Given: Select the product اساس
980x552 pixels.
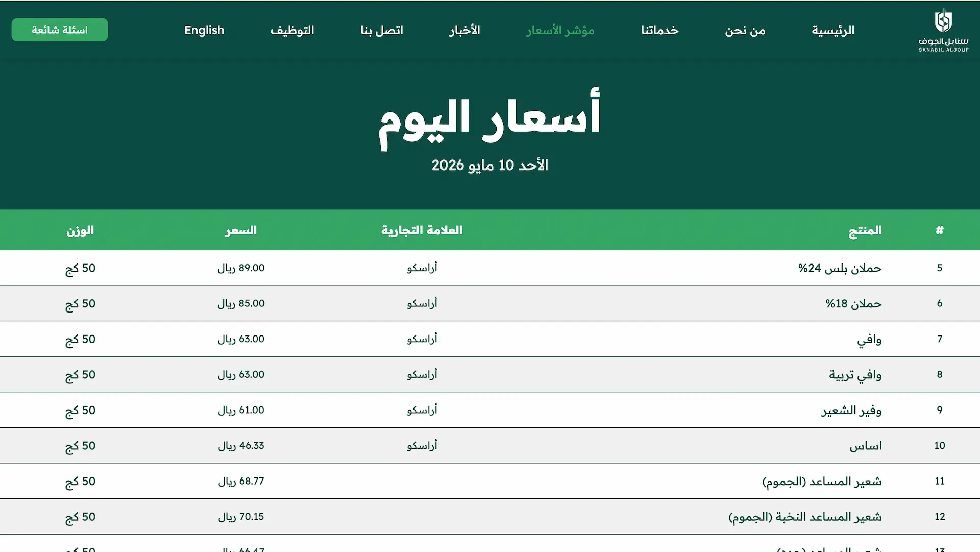Looking at the screenshot, I should point(866,446).
